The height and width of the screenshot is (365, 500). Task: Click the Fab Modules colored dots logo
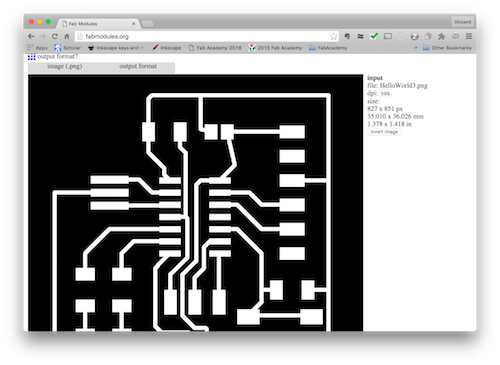(x=32, y=57)
